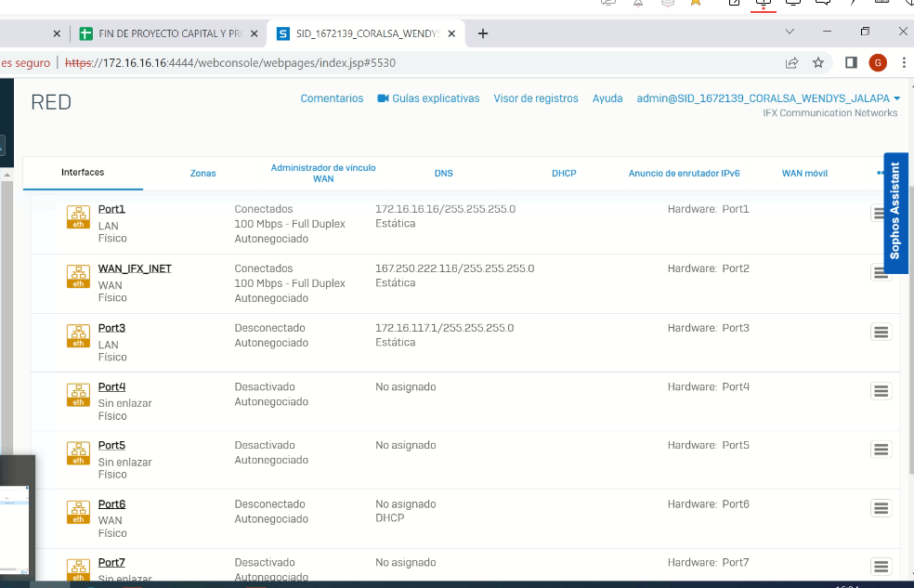This screenshot has width=914, height=588.
Task: Toggle the browser side panel icon
Action: [x=850, y=63]
